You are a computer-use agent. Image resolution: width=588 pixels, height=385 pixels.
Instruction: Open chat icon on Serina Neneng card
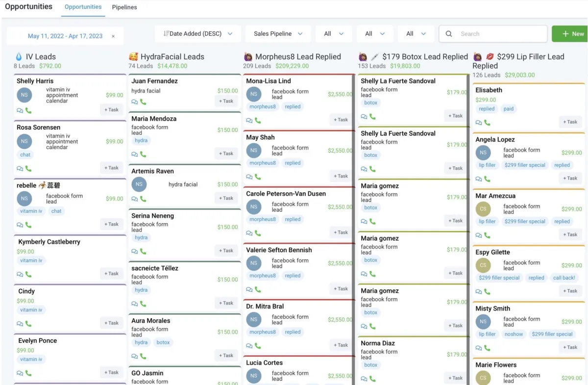point(135,251)
